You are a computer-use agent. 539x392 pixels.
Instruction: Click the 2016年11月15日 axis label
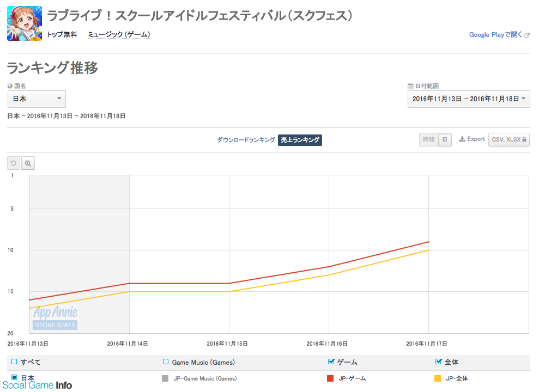227,344
